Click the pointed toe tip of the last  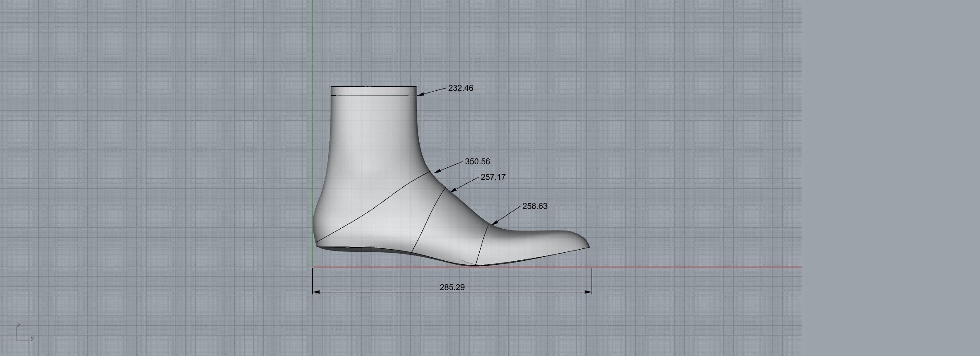(x=588, y=246)
